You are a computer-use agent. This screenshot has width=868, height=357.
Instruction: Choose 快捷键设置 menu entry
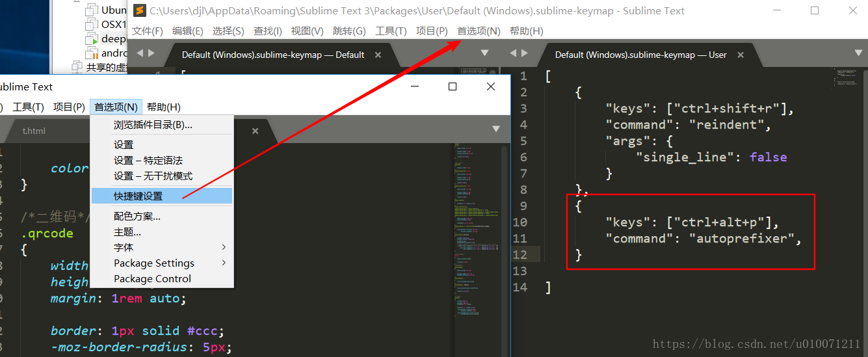[161, 196]
